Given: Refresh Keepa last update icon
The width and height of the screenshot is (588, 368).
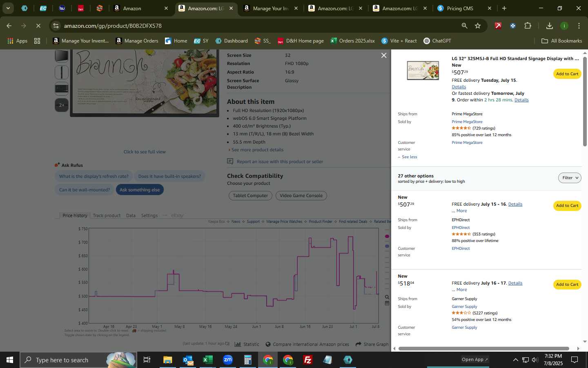Looking at the screenshot, I should 227,343.
